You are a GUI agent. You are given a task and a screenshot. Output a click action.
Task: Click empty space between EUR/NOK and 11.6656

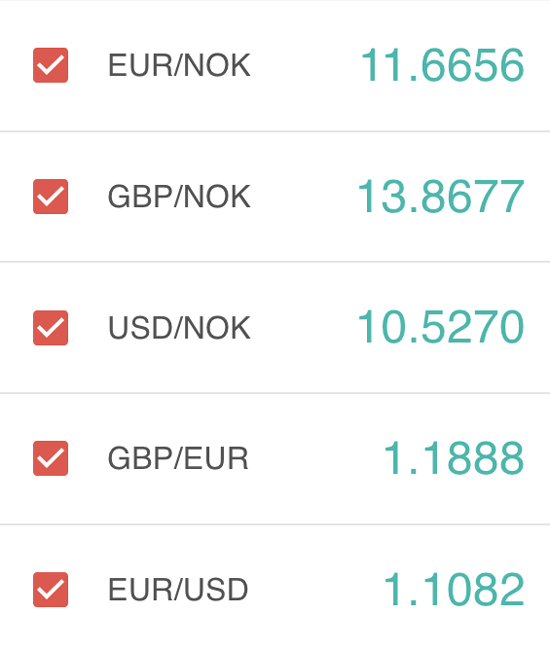coord(306,65)
